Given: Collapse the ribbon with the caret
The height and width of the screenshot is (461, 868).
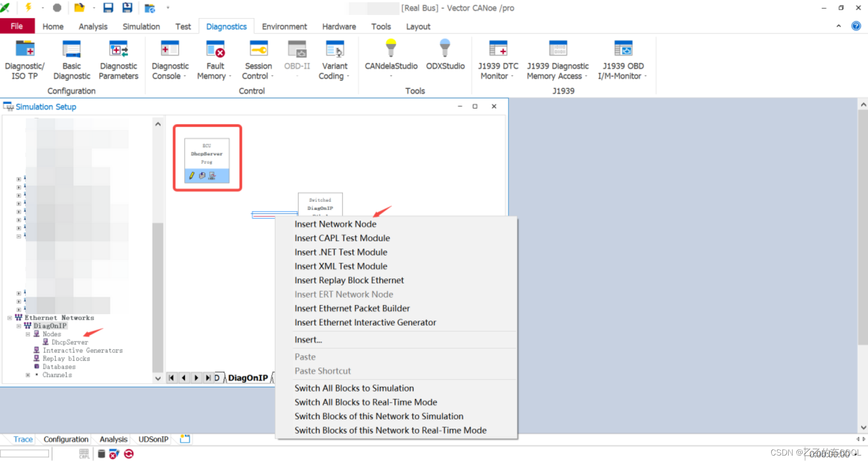Looking at the screenshot, I should 839,26.
